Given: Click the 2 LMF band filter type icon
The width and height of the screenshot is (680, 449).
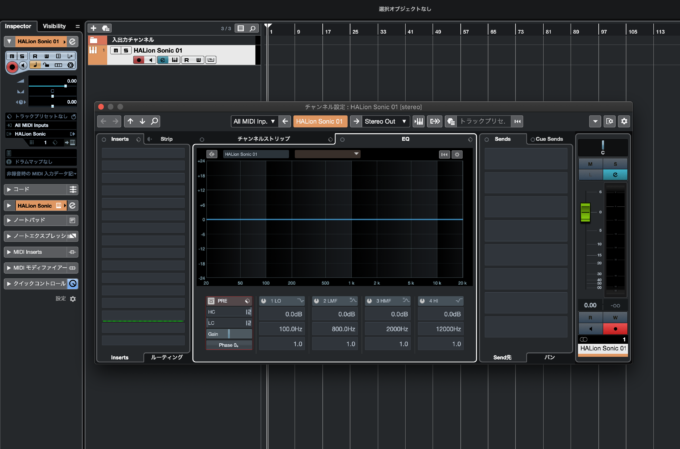Looking at the screenshot, I should pyautogui.click(x=353, y=301).
